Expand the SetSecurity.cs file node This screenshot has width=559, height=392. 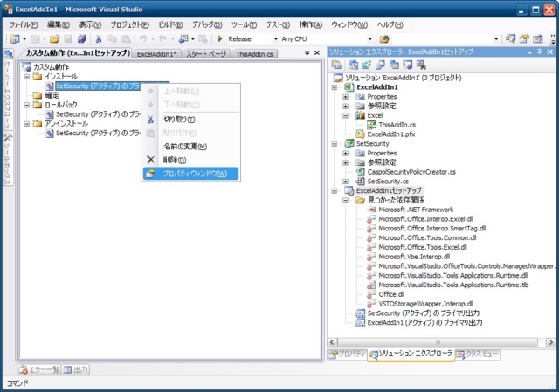[346, 182]
